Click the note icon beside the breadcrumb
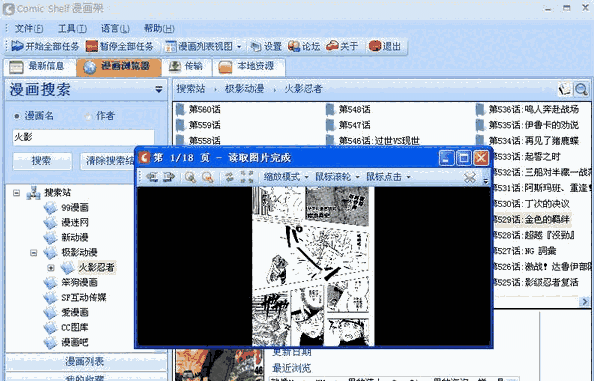The width and height of the screenshot is (594, 381). 565,89
